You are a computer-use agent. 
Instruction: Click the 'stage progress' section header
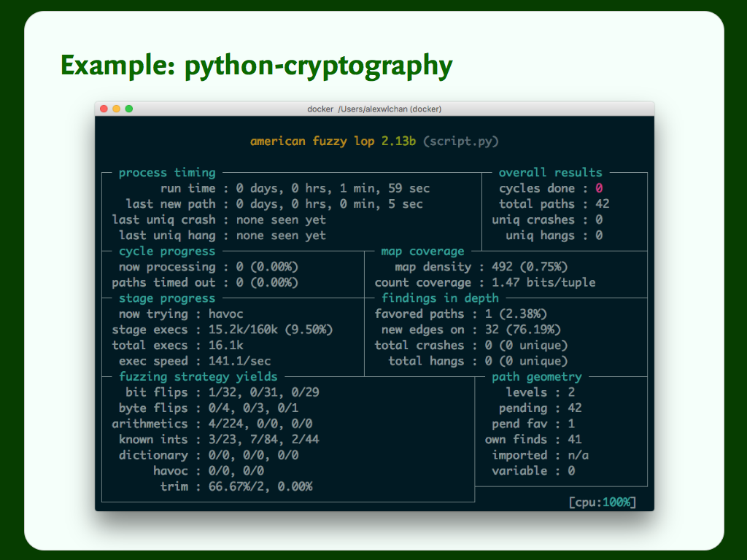pos(167,298)
